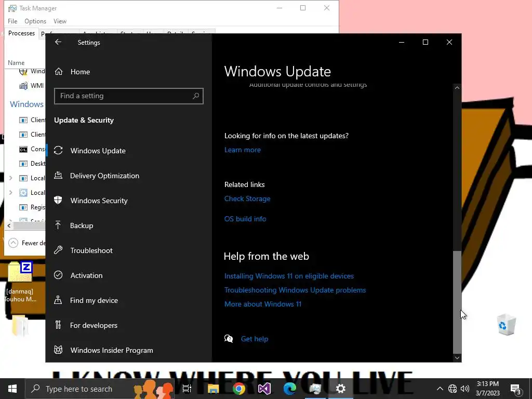The width and height of the screenshot is (532, 399).
Task: Open the OS build info link
Action: tap(245, 219)
